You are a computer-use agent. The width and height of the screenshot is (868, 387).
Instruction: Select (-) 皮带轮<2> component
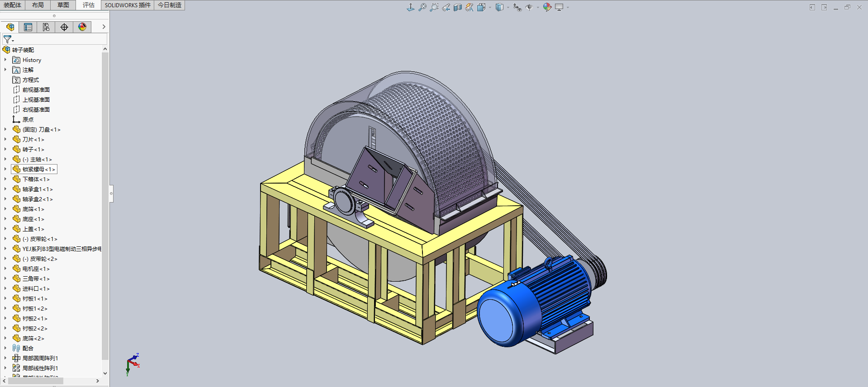40,259
